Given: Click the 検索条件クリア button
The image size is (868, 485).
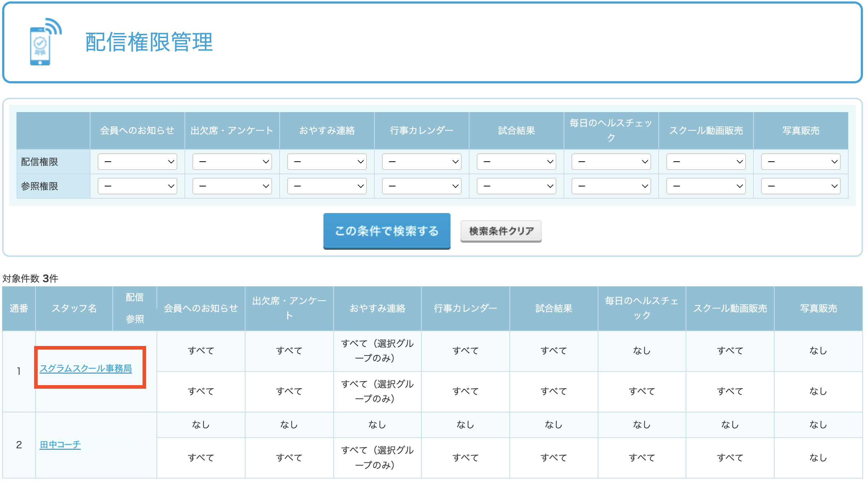Looking at the screenshot, I should pyautogui.click(x=501, y=231).
